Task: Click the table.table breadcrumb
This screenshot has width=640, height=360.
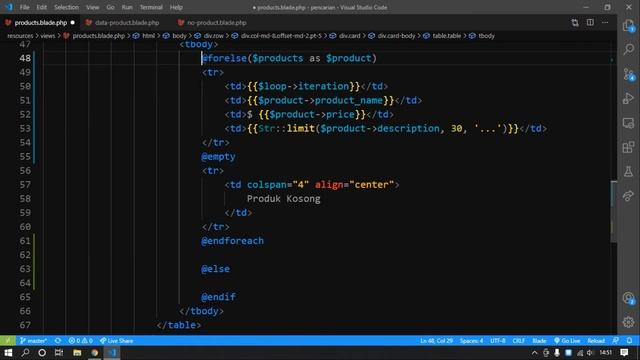Action: pyautogui.click(x=447, y=36)
